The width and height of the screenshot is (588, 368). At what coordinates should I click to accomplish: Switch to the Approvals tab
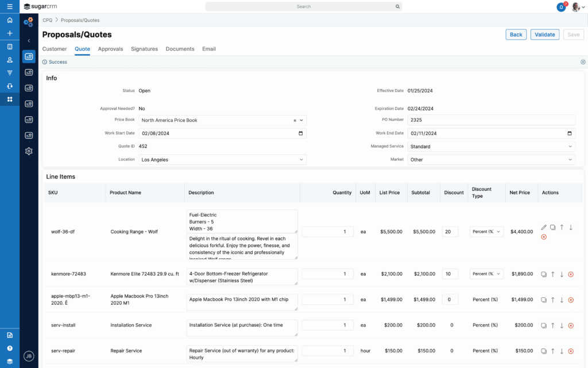coord(110,49)
